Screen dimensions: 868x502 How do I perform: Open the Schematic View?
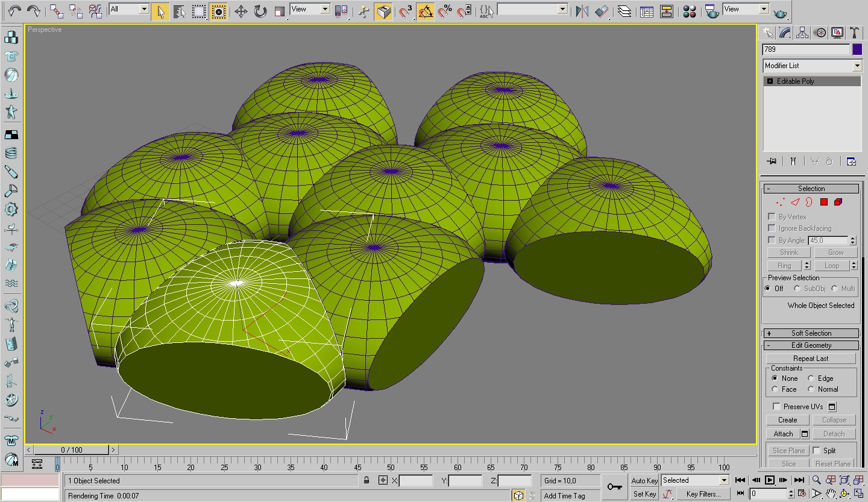pyautogui.click(x=666, y=11)
